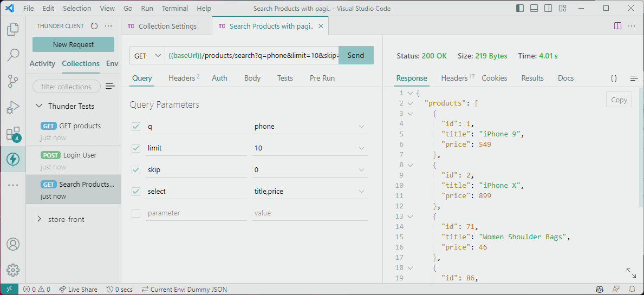Open Thunder Client more actions ellipsis
644x295 pixels.
(x=108, y=26)
